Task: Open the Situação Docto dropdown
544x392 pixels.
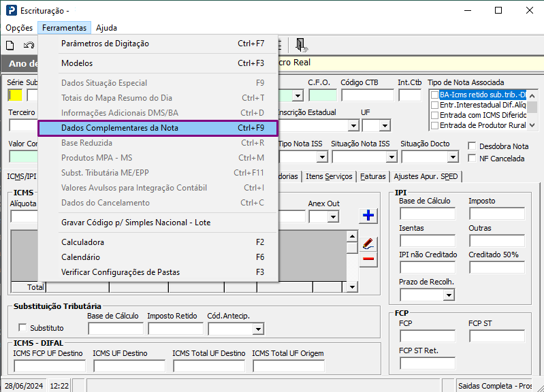Action: pos(453,157)
